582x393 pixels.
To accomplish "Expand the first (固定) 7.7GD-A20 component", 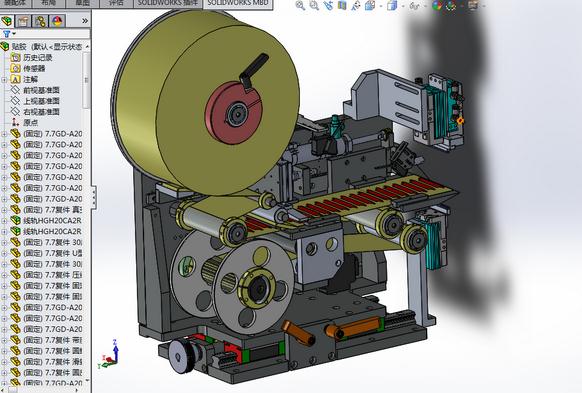I will pos(4,134).
